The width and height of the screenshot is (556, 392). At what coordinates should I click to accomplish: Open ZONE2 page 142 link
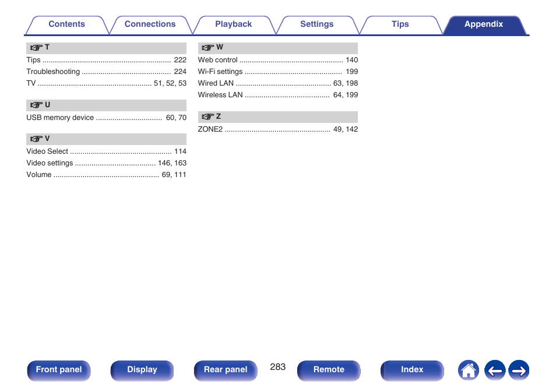(x=352, y=129)
